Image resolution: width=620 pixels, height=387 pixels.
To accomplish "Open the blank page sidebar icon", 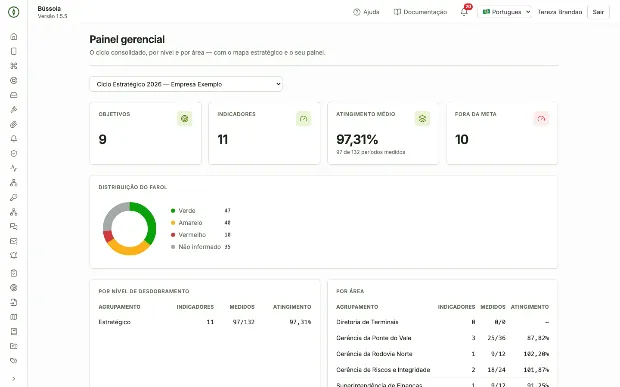I will (x=13, y=51).
